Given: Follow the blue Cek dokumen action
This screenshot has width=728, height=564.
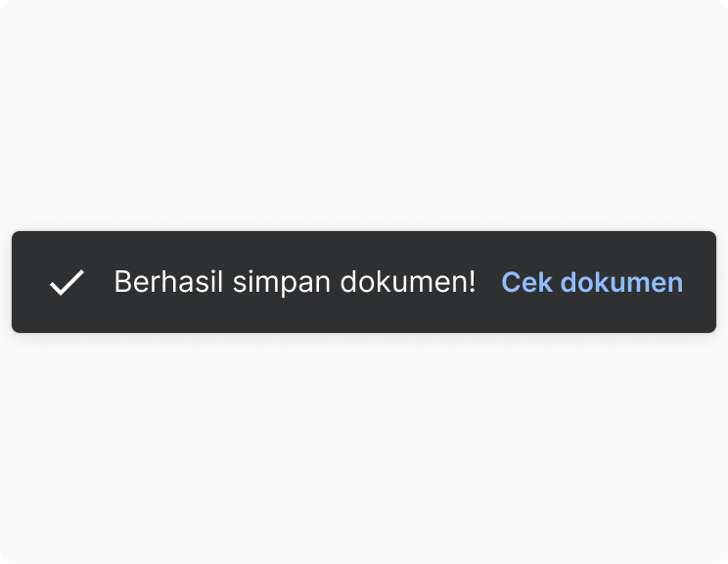Looking at the screenshot, I should pyautogui.click(x=592, y=282).
